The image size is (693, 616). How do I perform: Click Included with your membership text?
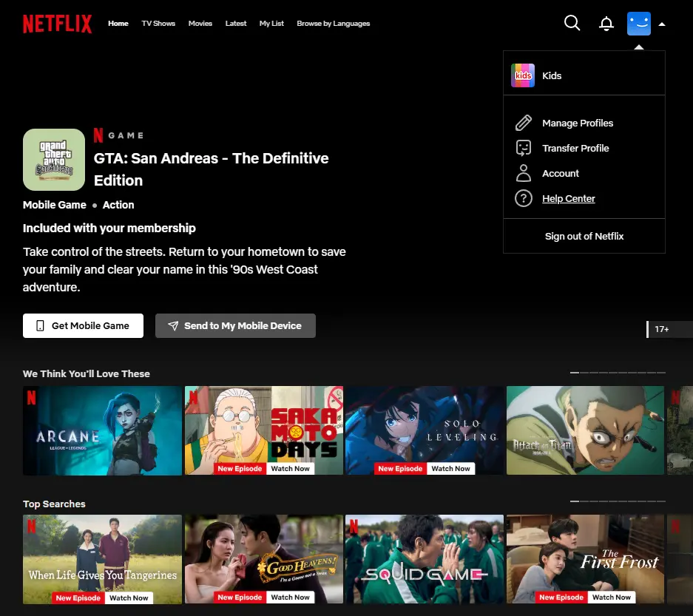pyautogui.click(x=109, y=229)
